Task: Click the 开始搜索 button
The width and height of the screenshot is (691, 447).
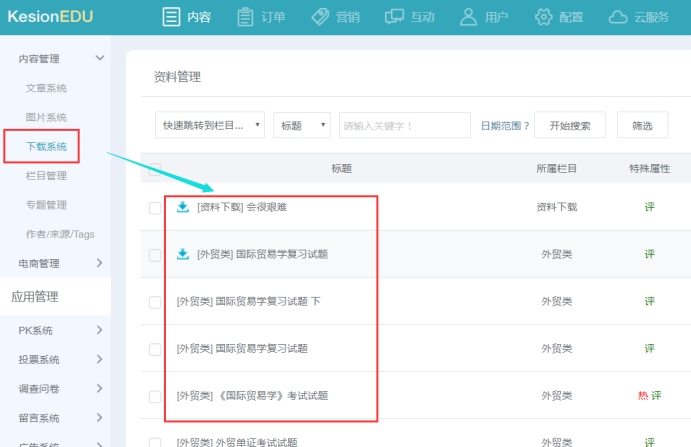Action: 570,125
